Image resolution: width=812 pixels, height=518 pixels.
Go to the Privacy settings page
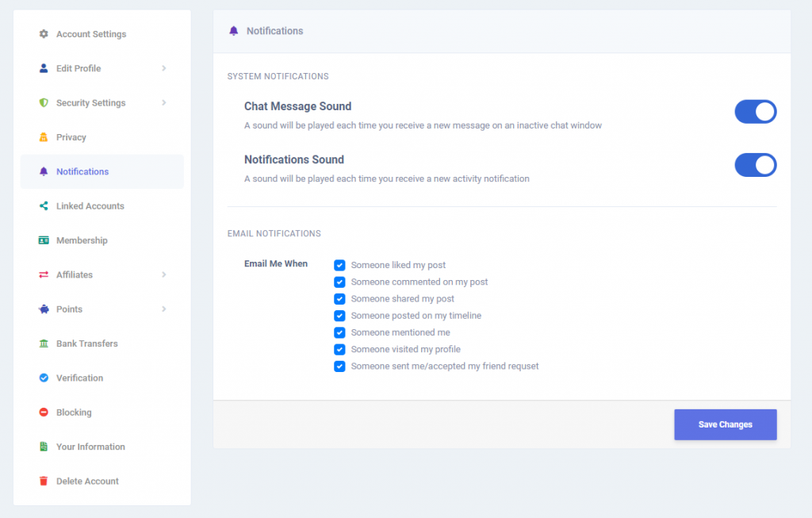coord(102,137)
